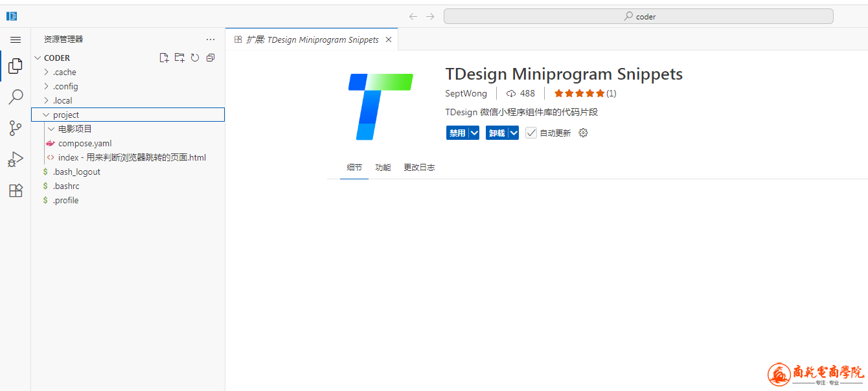
Task: Go back with the left arrow
Action: coord(413,16)
